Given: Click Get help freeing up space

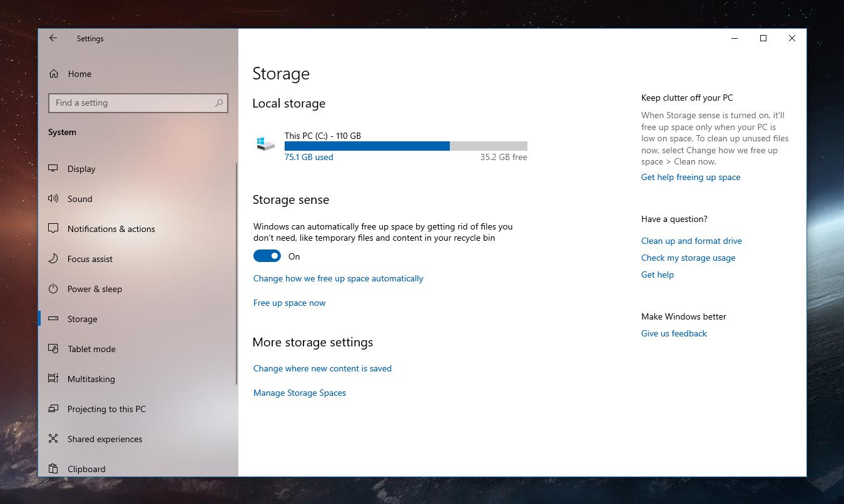Looking at the screenshot, I should (x=691, y=177).
